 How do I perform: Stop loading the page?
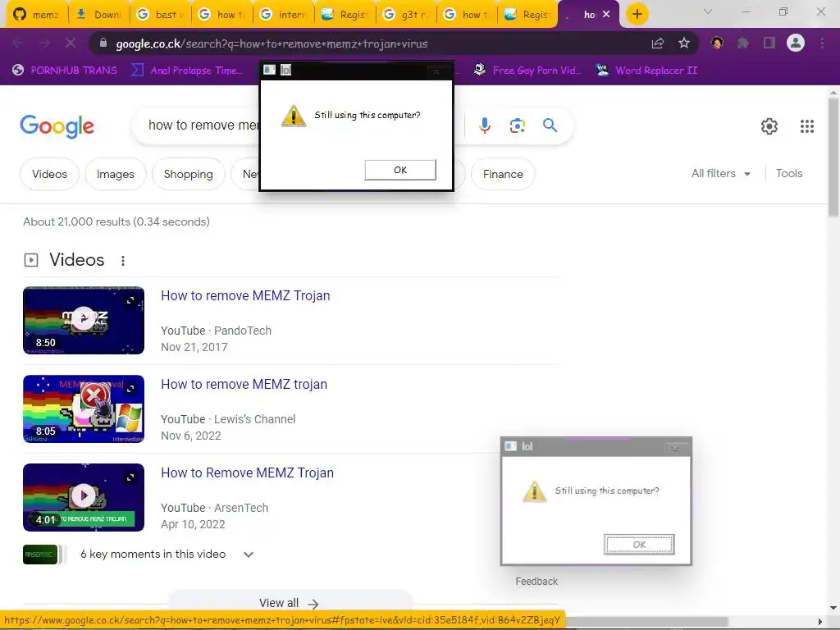coord(71,43)
